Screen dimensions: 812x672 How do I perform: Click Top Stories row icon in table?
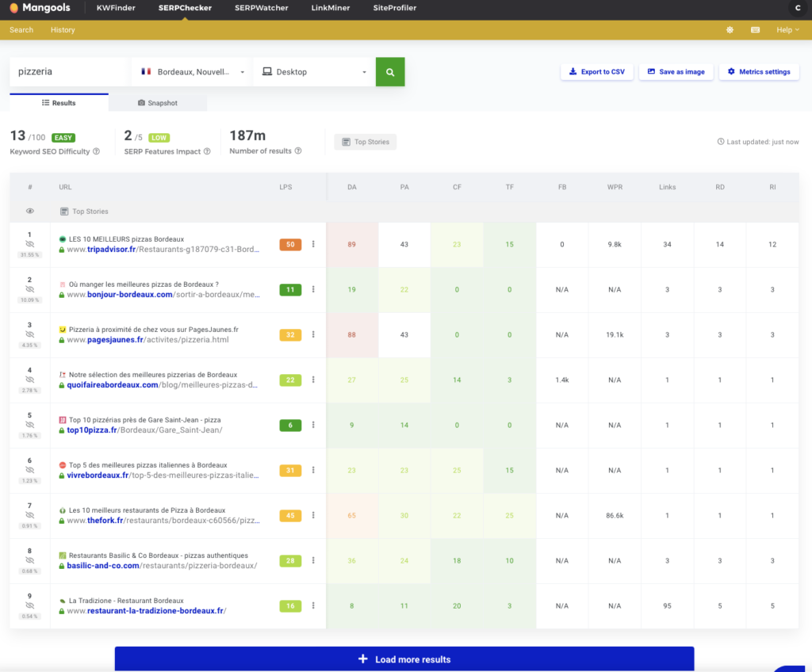tap(64, 212)
